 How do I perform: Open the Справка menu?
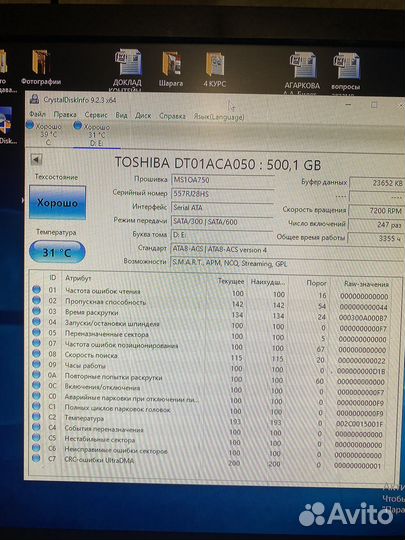[172, 116]
